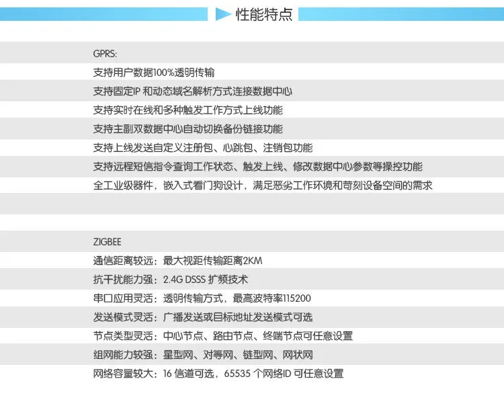Click line 组网能力较强：星型网、对等网
The width and height of the screenshot is (504, 420).
203,355
